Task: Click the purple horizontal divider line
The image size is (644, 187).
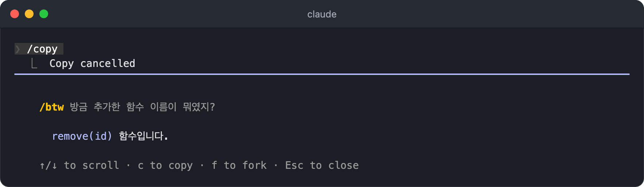Action: click(x=322, y=74)
